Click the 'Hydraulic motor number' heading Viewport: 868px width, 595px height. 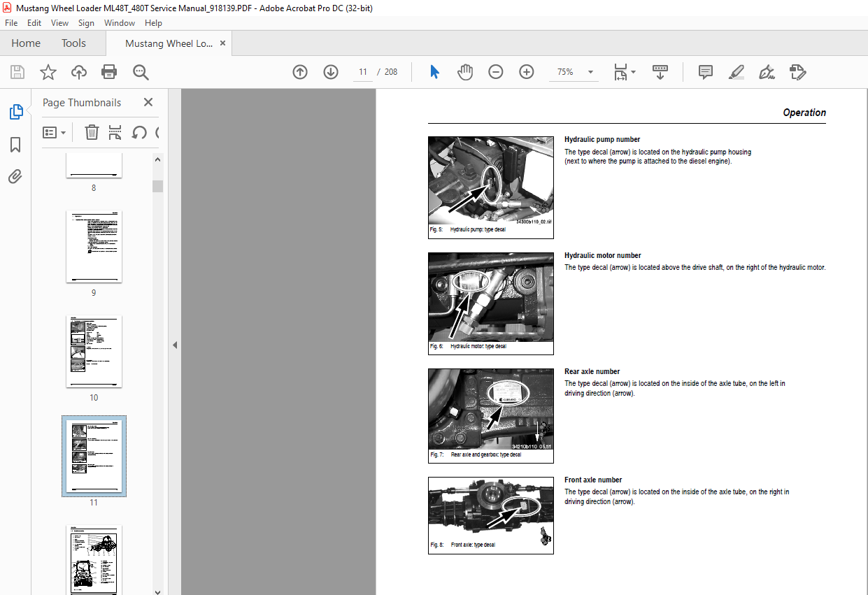tap(603, 256)
